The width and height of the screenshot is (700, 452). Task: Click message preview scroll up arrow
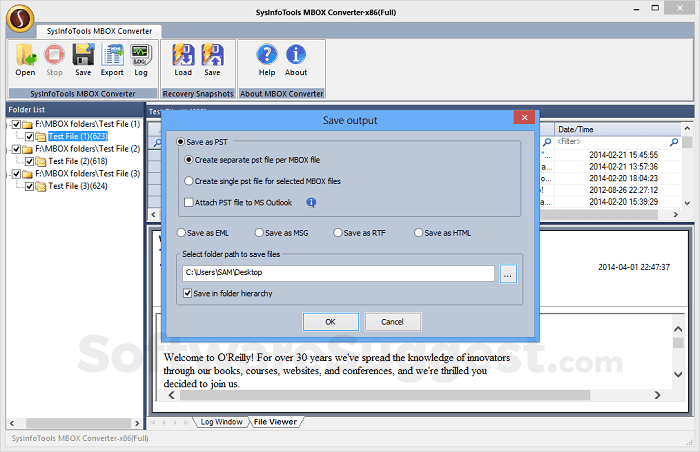tap(678, 329)
